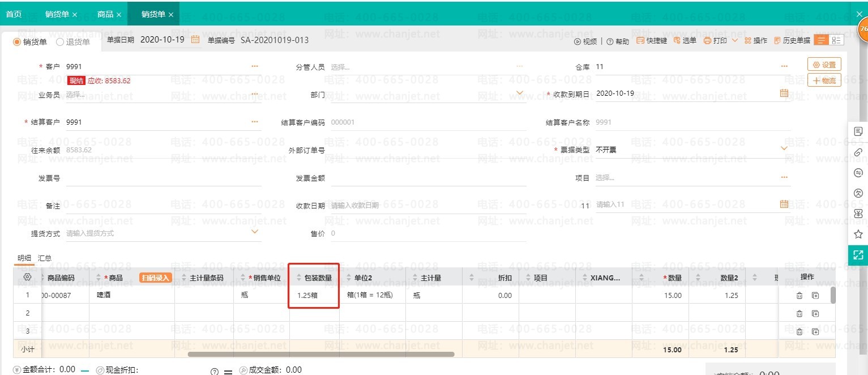Switch to the 明细 detail tab
This screenshot has width=868, height=375.
[x=24, y=258]
